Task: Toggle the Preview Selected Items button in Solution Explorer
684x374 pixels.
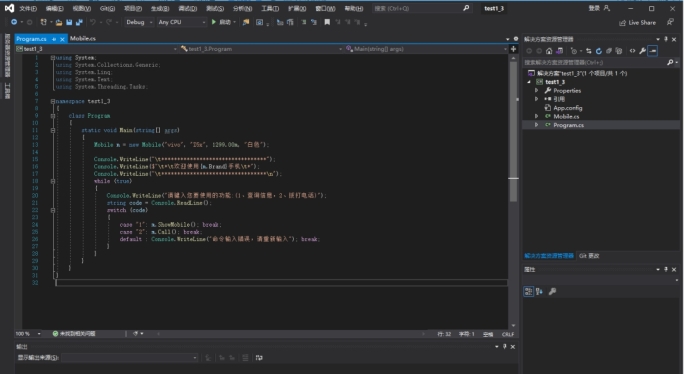Action: point(653,51)
